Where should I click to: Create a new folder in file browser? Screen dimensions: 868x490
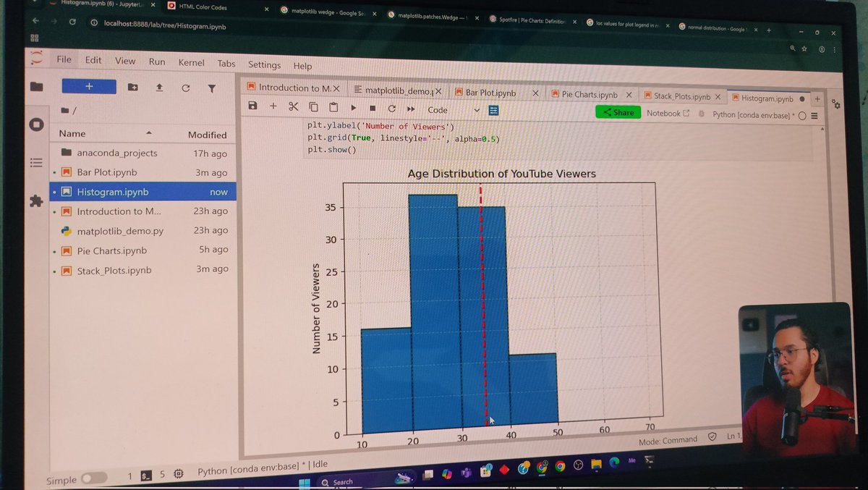(133, 87)
